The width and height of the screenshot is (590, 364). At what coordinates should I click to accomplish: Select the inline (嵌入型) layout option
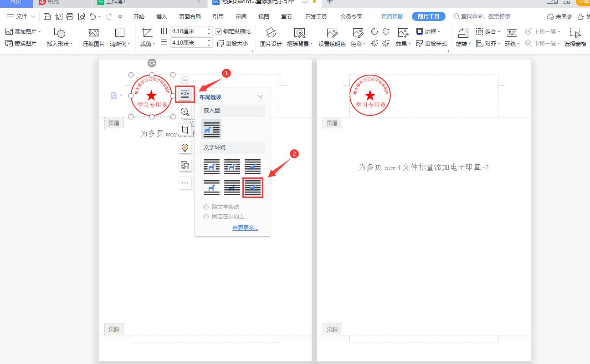[211, 129]
